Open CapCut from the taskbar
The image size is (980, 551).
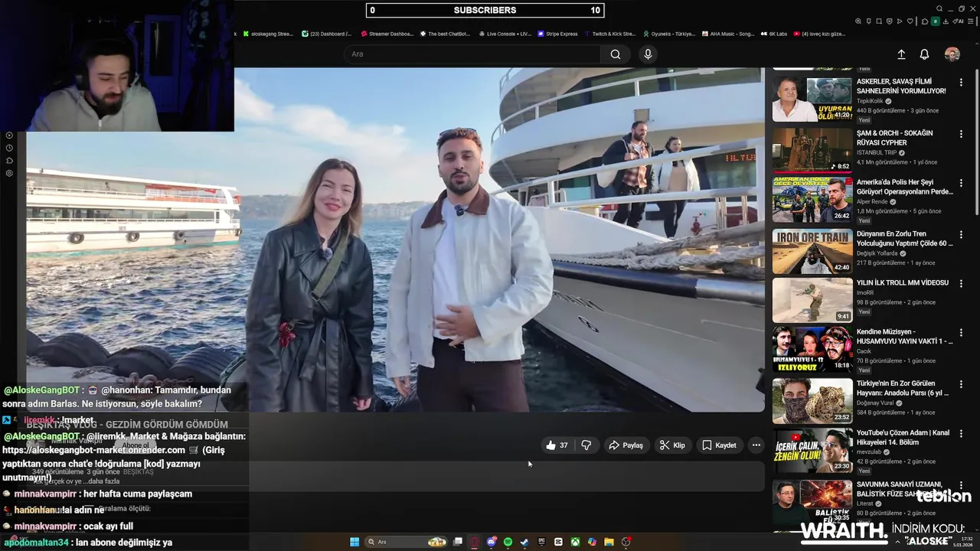click(558, 542)
